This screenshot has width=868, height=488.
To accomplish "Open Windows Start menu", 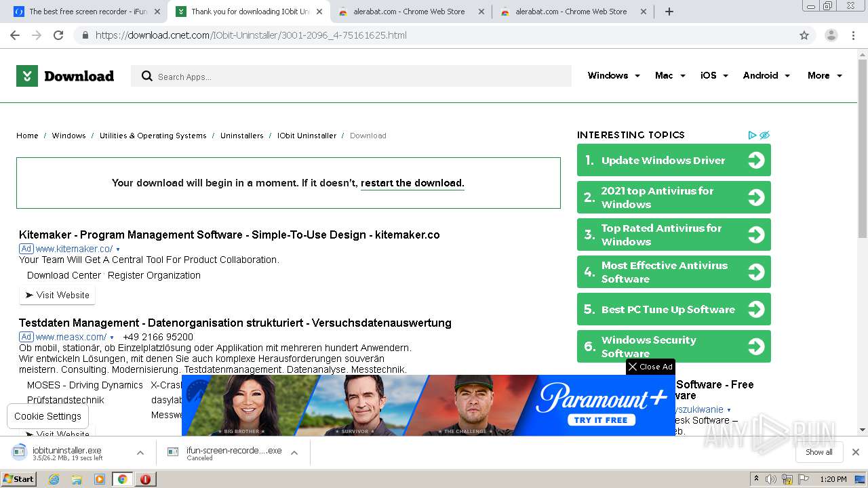I will [19, 479].
